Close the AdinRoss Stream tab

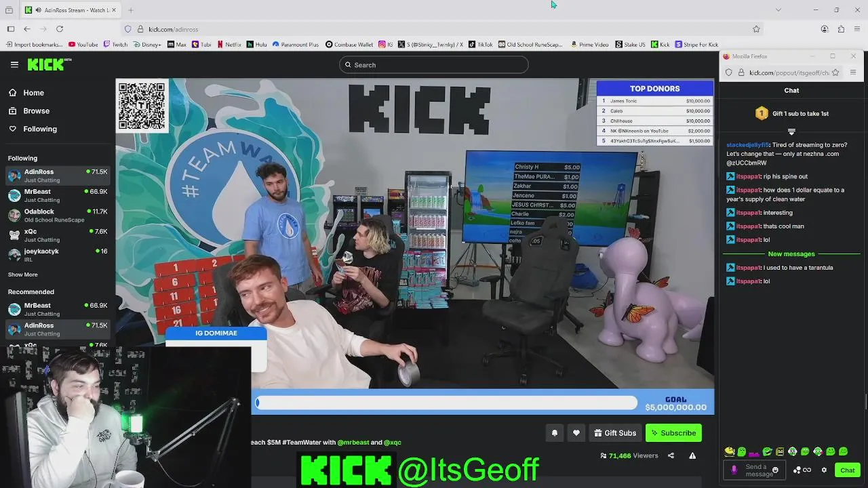(114, 10)
